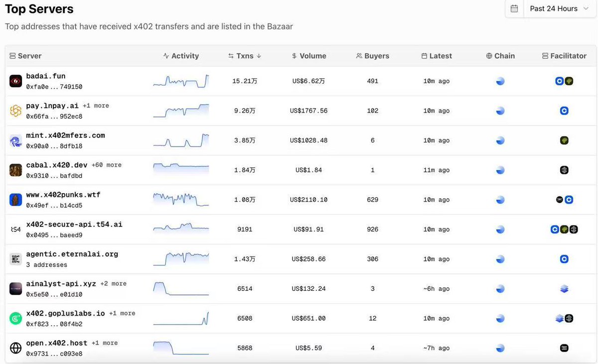Open the mint.x402mfers.com server link
Viewport: 598px width, 364px height.
65,135
